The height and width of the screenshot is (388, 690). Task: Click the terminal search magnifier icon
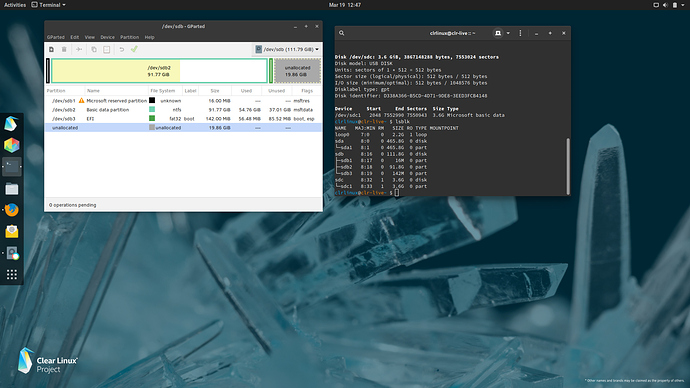[341, 33]
